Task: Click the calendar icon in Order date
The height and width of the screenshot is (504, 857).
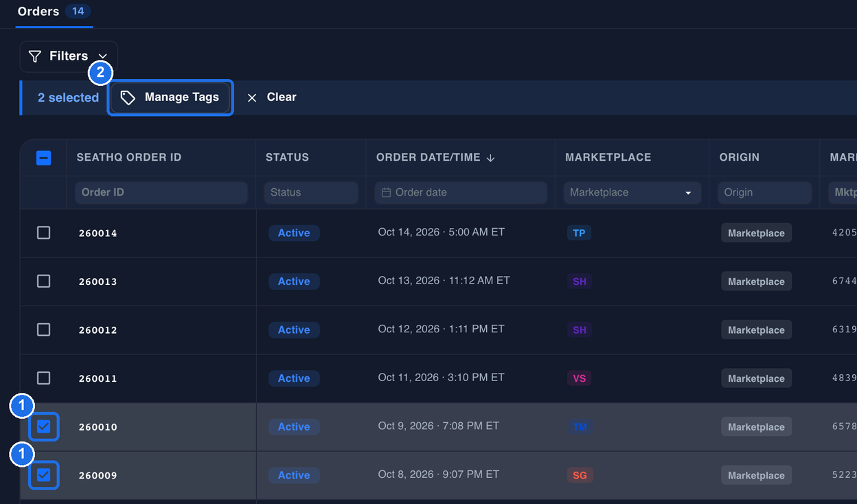Action: coord(387,192)
